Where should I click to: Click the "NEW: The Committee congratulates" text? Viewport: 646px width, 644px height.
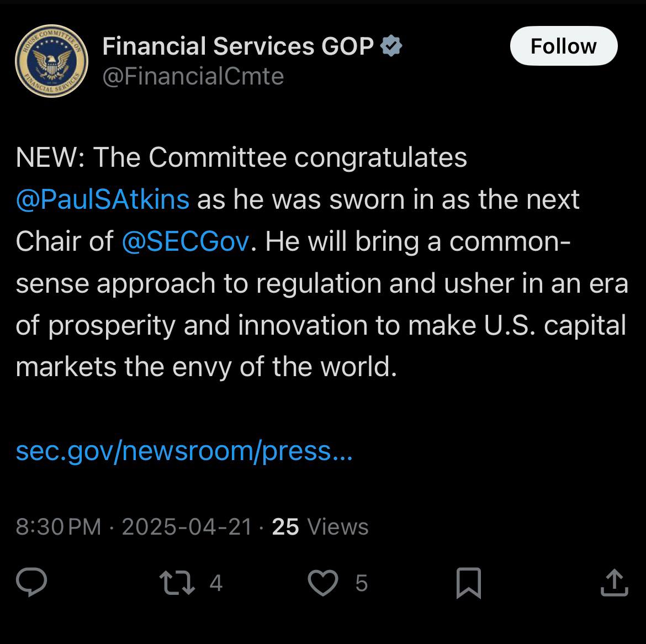point(241,157)
